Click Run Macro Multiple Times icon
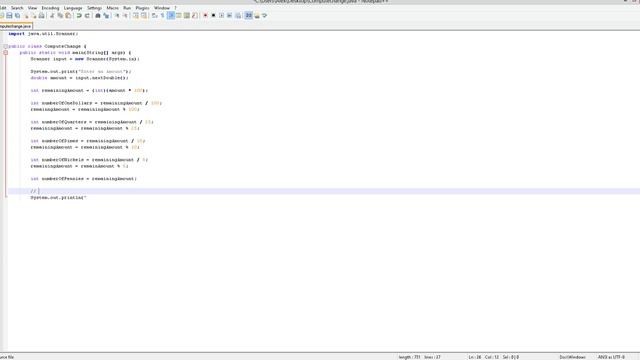 pos(229,16)
